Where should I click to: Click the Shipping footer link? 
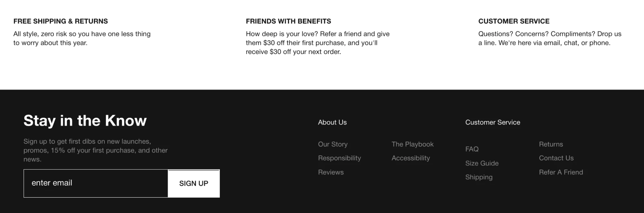coord(479,177)
